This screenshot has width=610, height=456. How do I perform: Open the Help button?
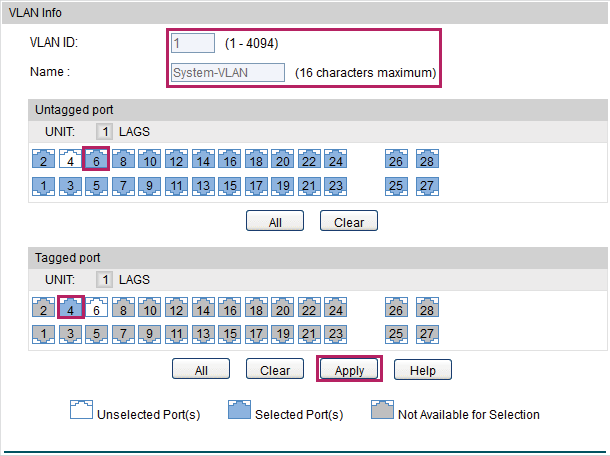pos(423,369)
